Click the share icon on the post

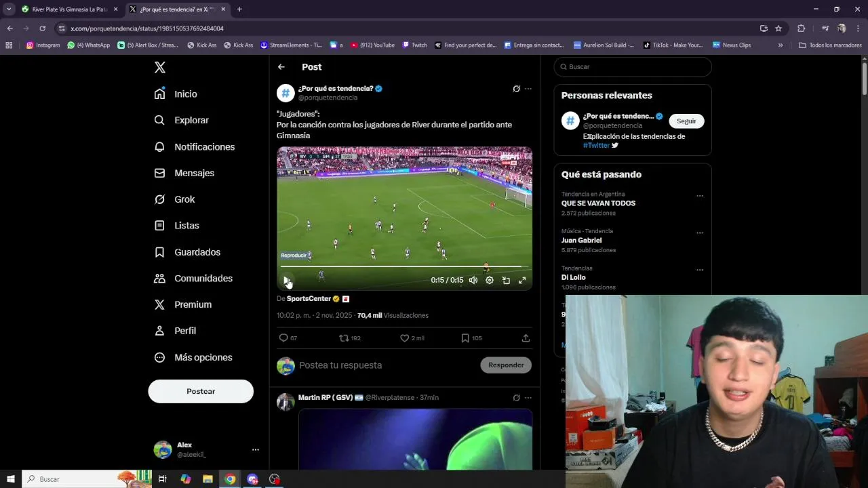[x=526, y=338]
